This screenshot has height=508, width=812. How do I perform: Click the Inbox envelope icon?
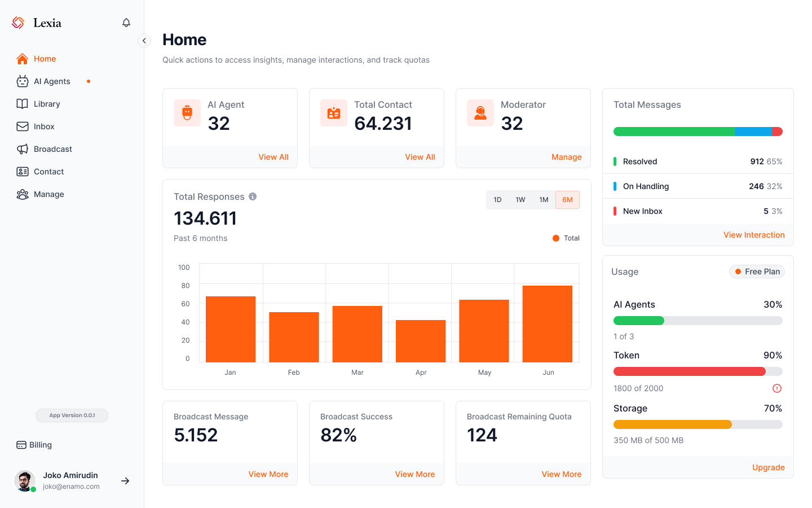[23, 126]
